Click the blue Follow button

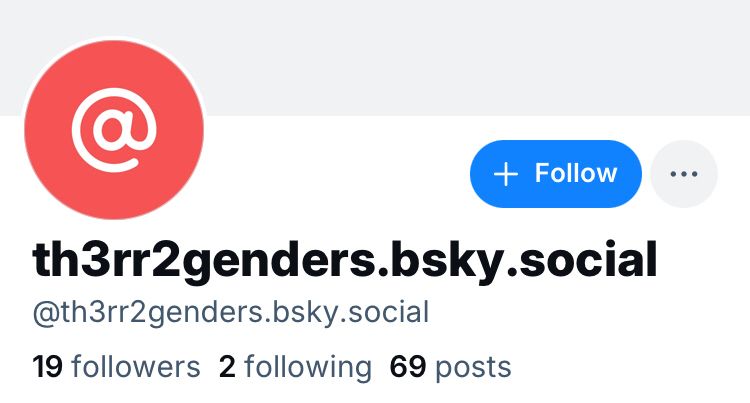[556, 174]
